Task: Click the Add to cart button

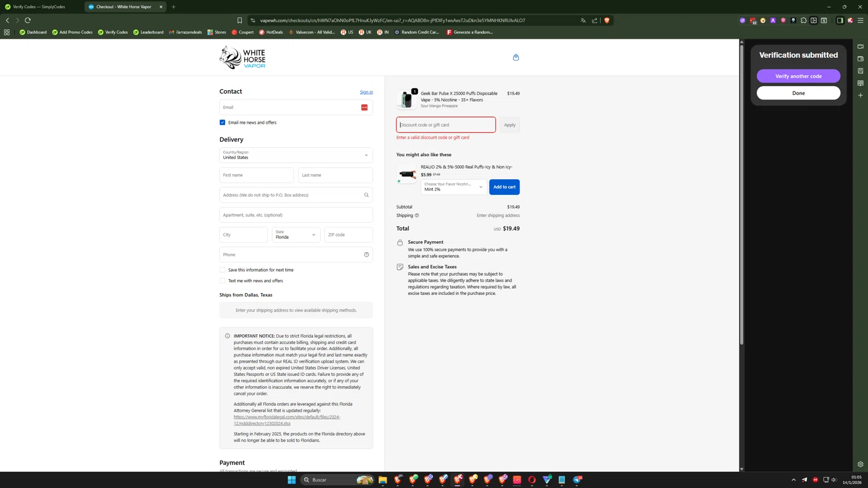Action: pyautogui.click(x=505, y=187)
